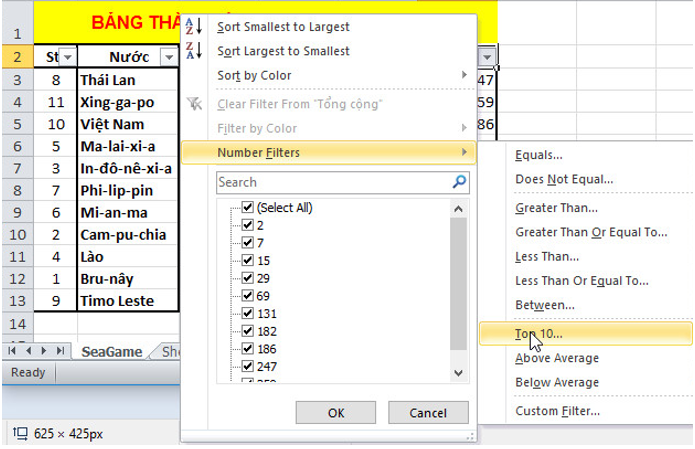Select the Timo Leste cell

click(x=128, y=301)
